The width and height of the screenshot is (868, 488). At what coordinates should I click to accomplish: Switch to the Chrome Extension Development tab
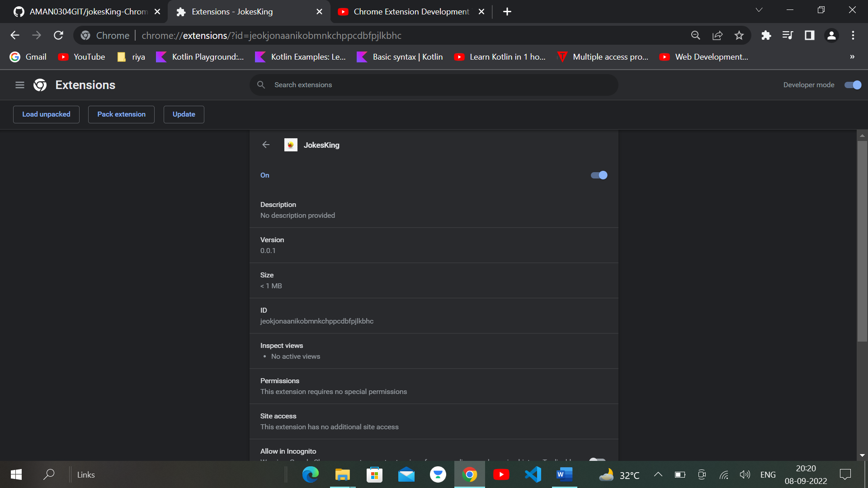click(x=402, y=11)
